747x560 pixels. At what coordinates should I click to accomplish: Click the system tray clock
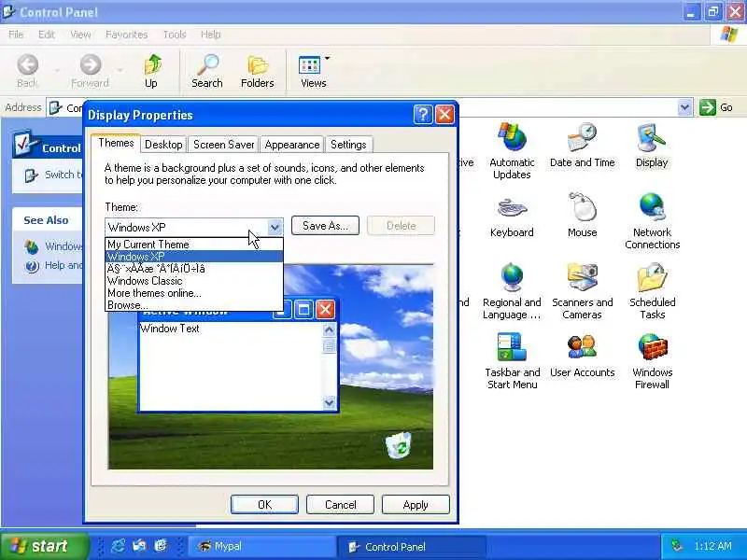tap(712, 546)
